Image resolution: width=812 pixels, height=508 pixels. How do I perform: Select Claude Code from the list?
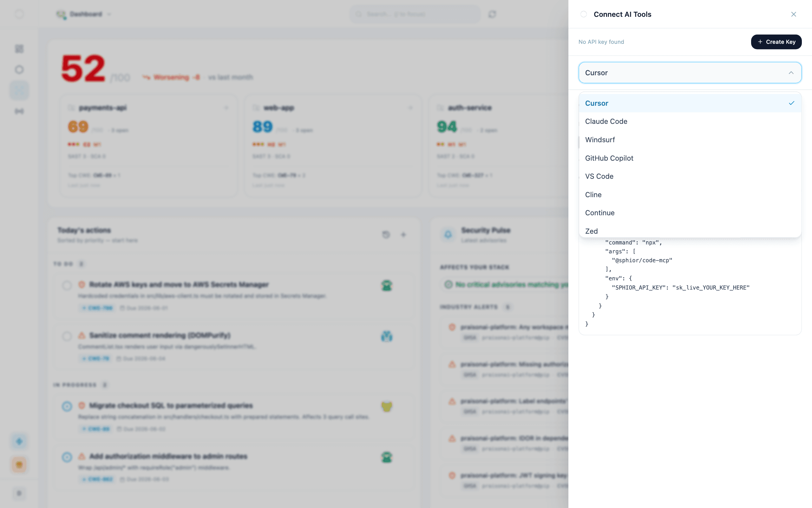pos(690,121)
